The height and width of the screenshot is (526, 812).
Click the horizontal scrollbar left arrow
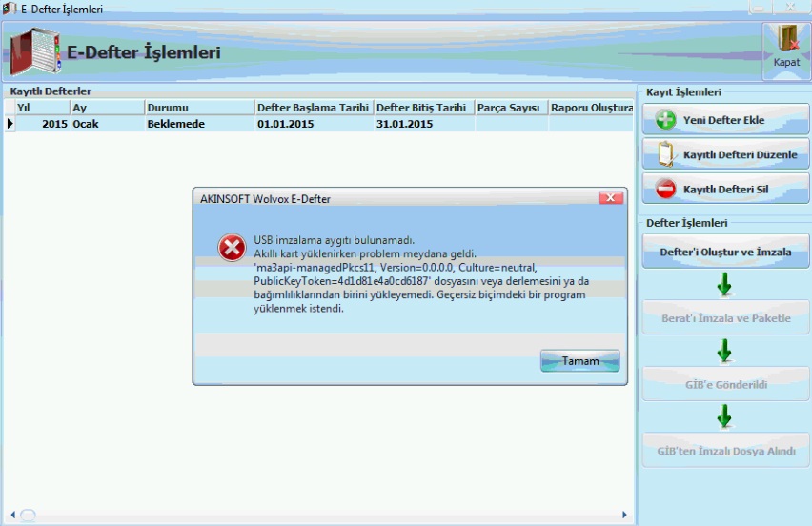(13, 515)
